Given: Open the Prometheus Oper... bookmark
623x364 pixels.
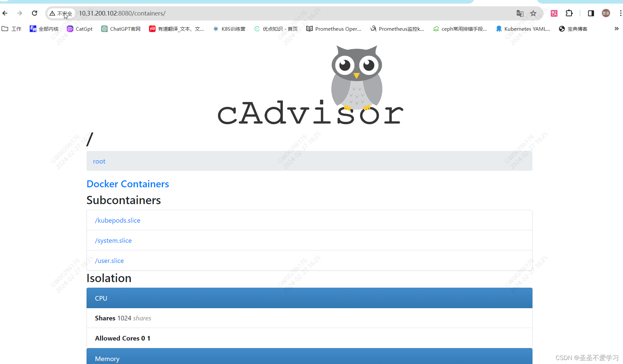Looking at the screenshot, I should pos(334,29).
